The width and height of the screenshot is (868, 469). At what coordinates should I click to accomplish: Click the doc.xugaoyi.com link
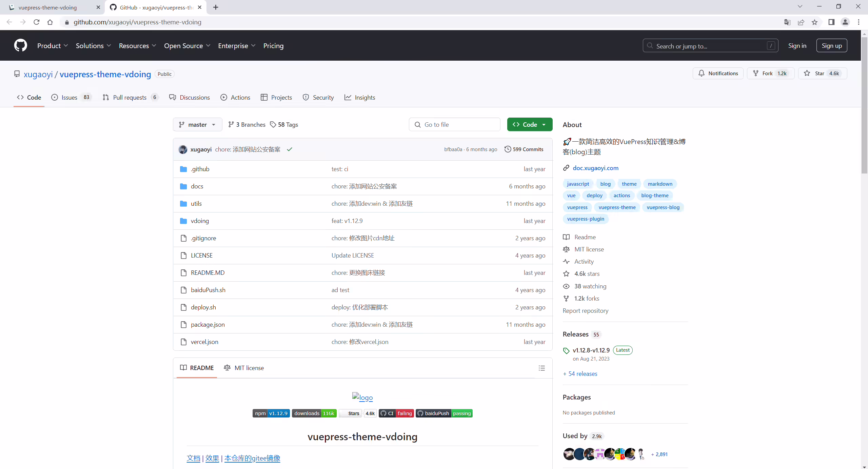pos(595,168)
